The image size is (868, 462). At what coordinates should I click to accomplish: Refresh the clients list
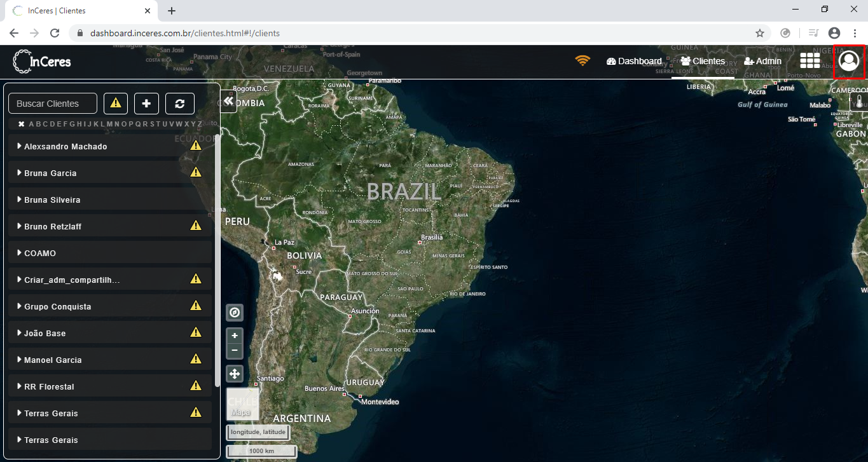[x=180, y=103]
